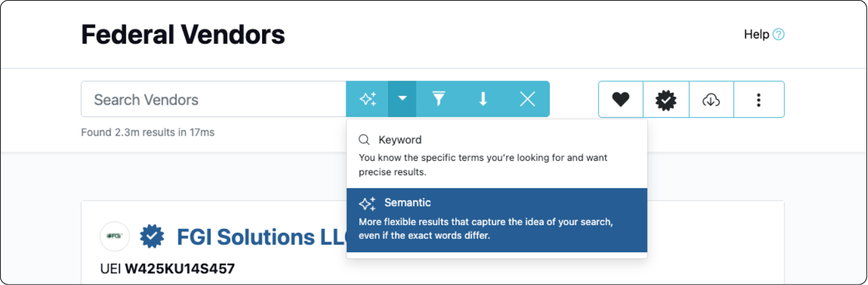The width and height of the screenshot is (868, 285).
Task: Click the FGI company logo thumbnail
Action: pyautogui.click(x=114, y=236)
